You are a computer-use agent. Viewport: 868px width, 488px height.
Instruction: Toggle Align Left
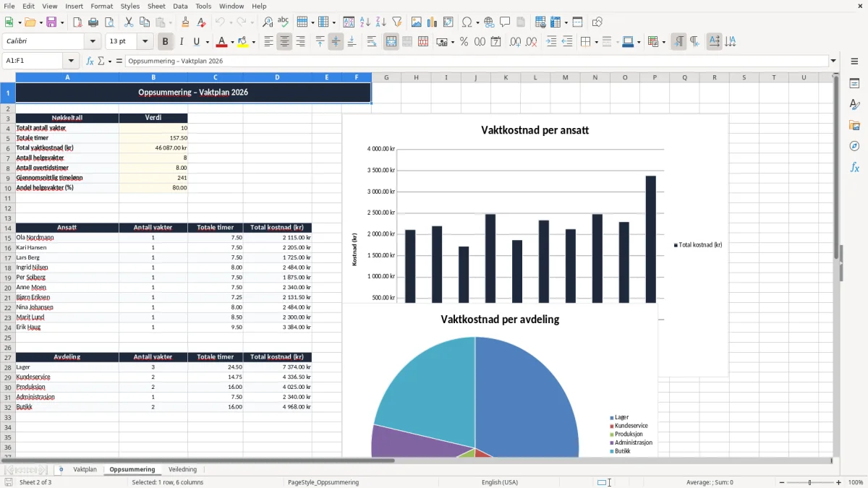point(269,42)
